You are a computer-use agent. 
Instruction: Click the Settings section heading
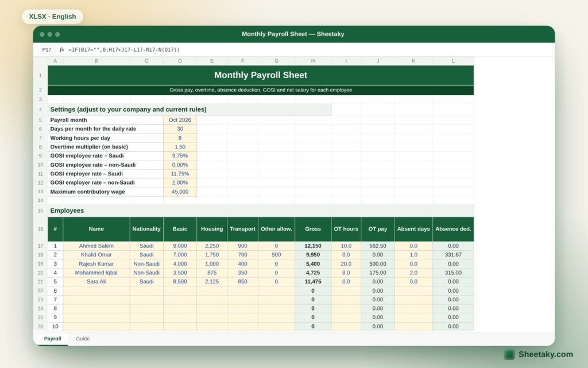pos(189,109)
